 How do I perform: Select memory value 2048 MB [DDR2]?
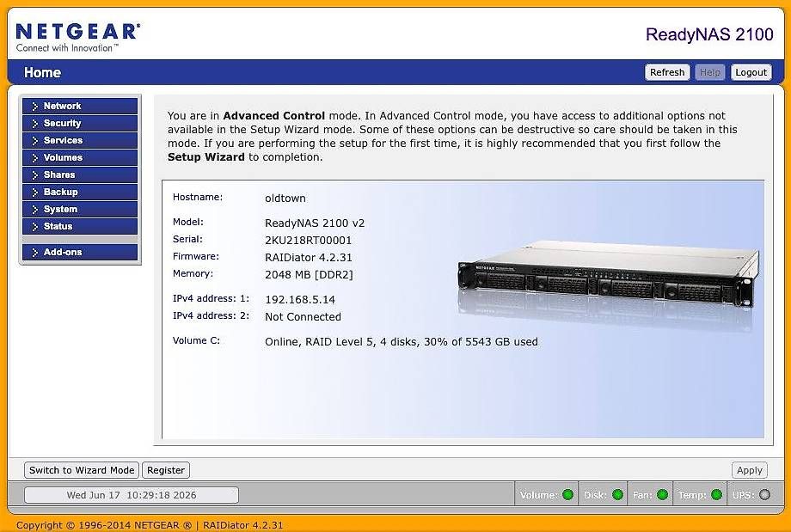(309, 275)
